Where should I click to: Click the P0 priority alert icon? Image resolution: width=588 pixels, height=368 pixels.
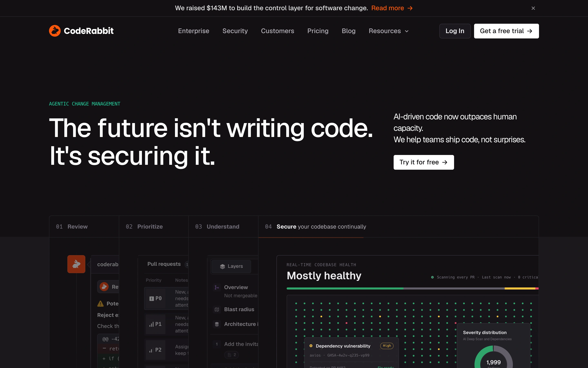click(x=152, y=299)
